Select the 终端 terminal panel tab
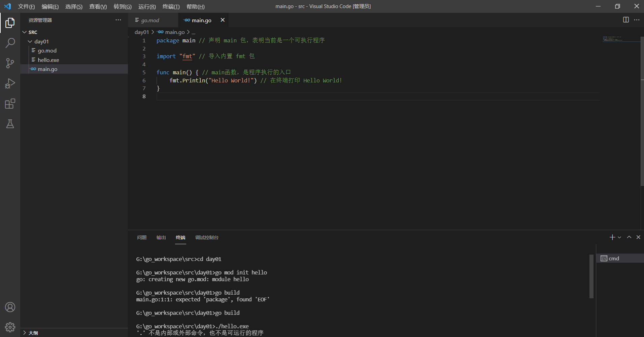This screenshot has height=337, width=644. tap(180, 237)
